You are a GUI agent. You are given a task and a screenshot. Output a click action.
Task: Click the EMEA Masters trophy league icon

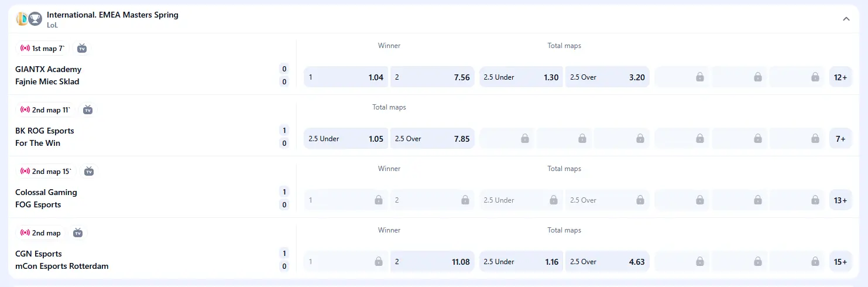[35, 19]
